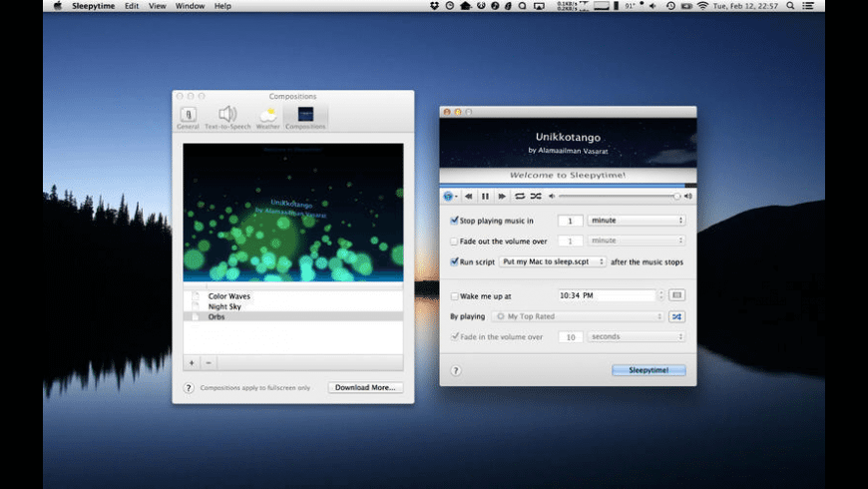Image resolution: width=868 pixels, height=489 pixels.
Task: Skip to the previous track
Action: pos(468,197)
